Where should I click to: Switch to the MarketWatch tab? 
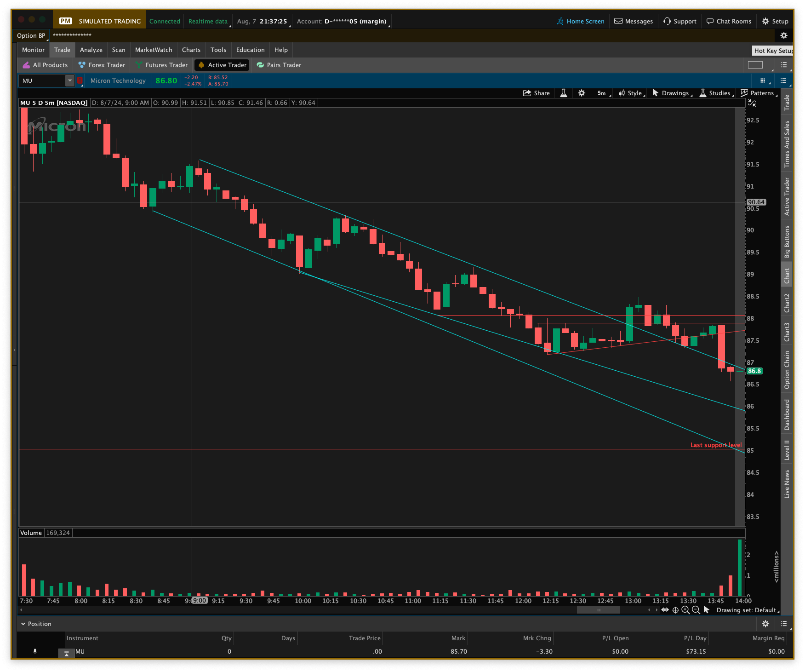click(154, 50)
